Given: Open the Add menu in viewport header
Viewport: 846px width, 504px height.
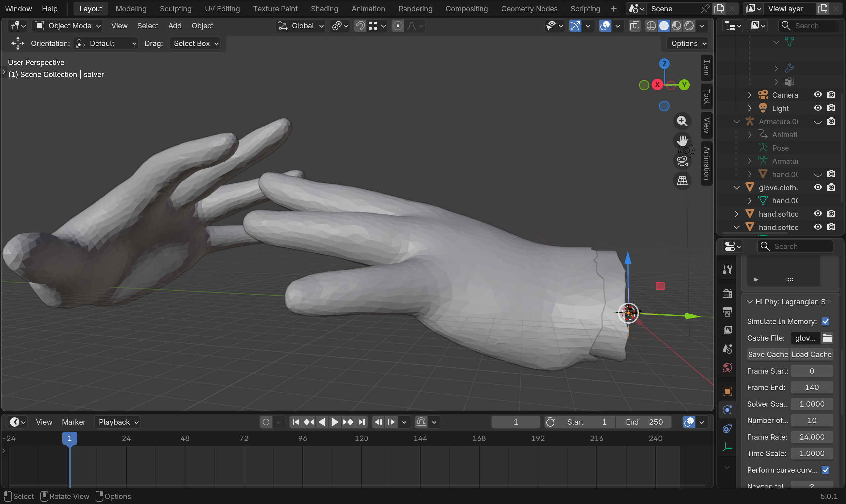Looking at the screenshot, I should click(x=174, y=26).
